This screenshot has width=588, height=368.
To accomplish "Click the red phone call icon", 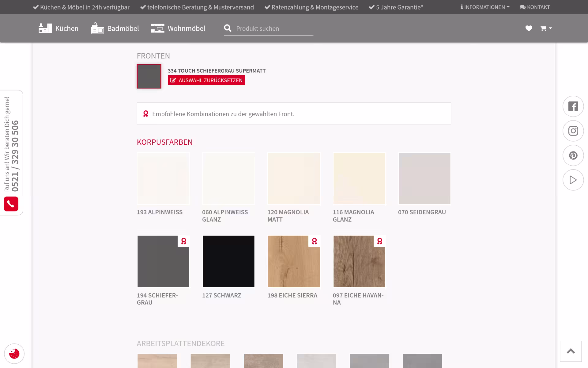I will pos(11,204).
